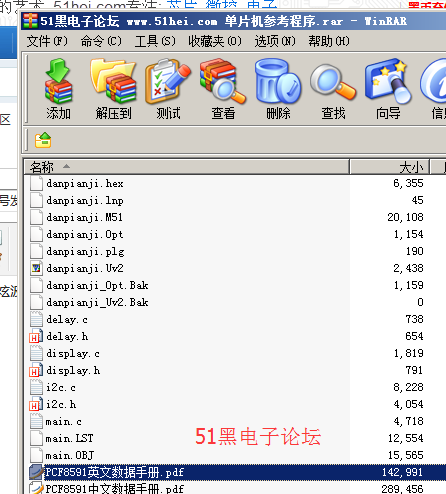
Task: Click the H icon beside display.h
Action: point(36,370)
